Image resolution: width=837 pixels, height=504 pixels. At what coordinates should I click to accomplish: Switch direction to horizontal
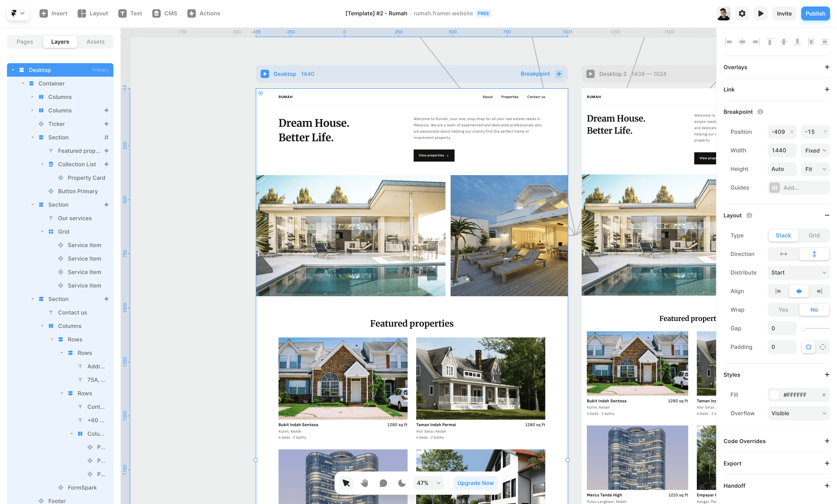pyautogui.click(x=783, y=254)
